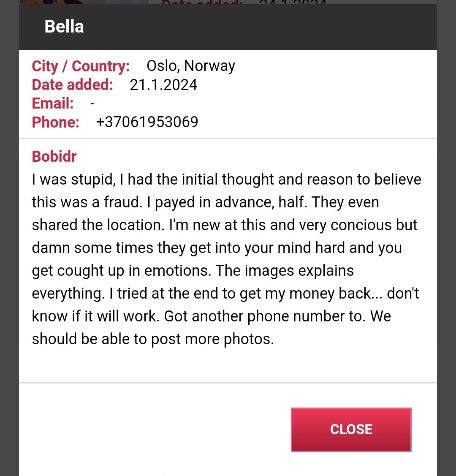Click the date value 21.1.2024

[x=163, y=85]
